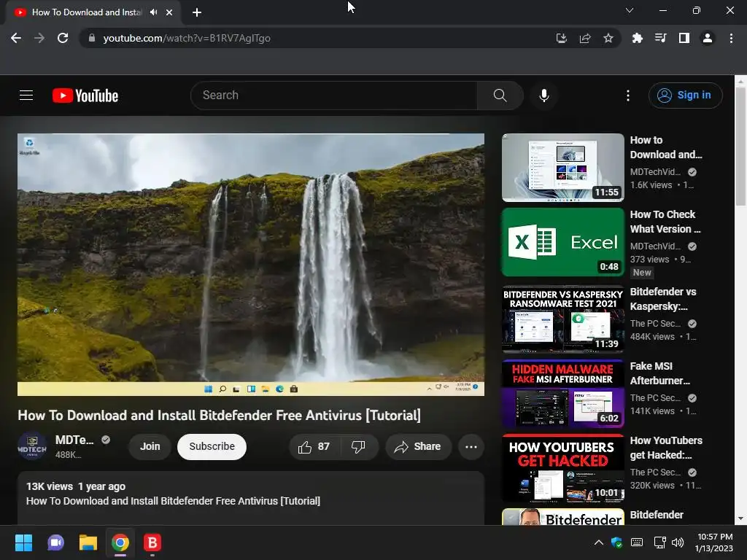Open volume control in the tray
Viewport: 747px width, 560px height.
(678, 542)
